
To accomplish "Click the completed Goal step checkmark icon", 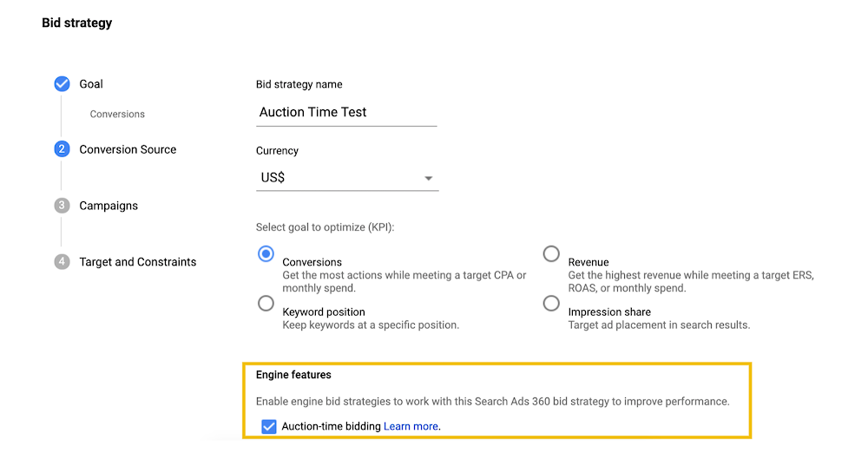I will coord(62,84).
